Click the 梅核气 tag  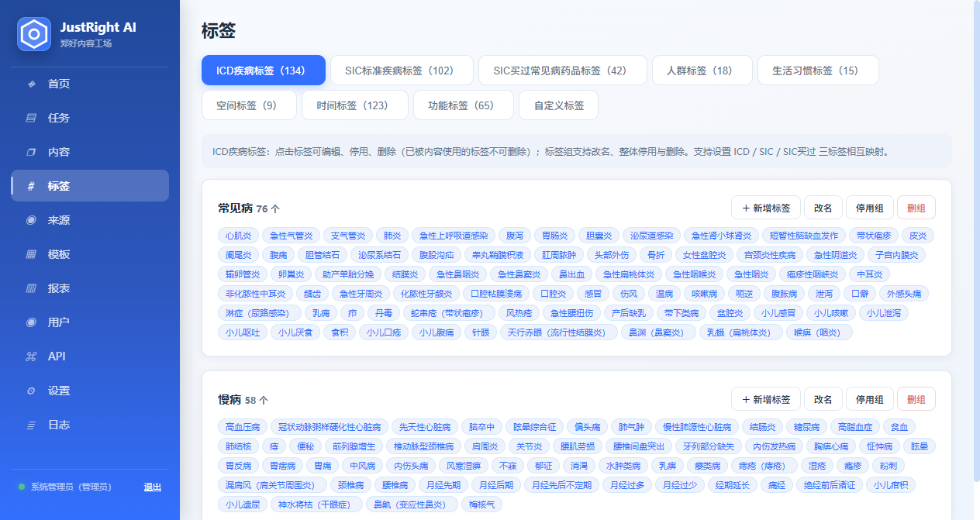point(481,505)
